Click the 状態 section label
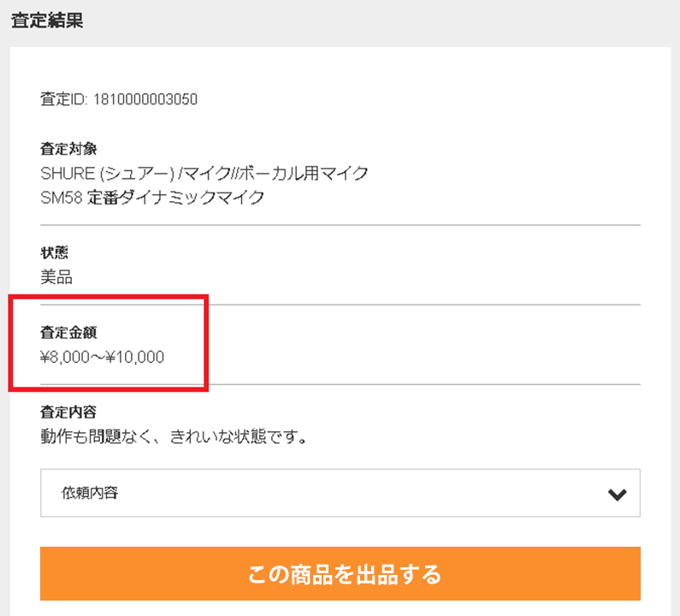Image resolution: width=680 pixels, height=616 pixels. coord(54,252)
